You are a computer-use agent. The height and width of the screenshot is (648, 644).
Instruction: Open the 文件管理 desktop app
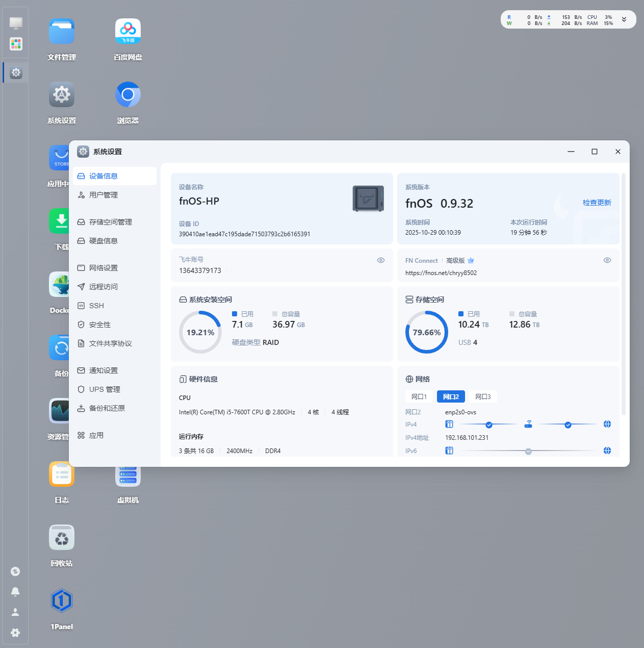coord(62,32)
